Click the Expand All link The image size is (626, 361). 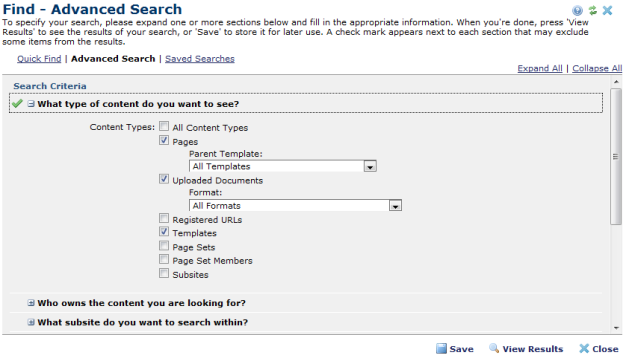tap(540, 68)
